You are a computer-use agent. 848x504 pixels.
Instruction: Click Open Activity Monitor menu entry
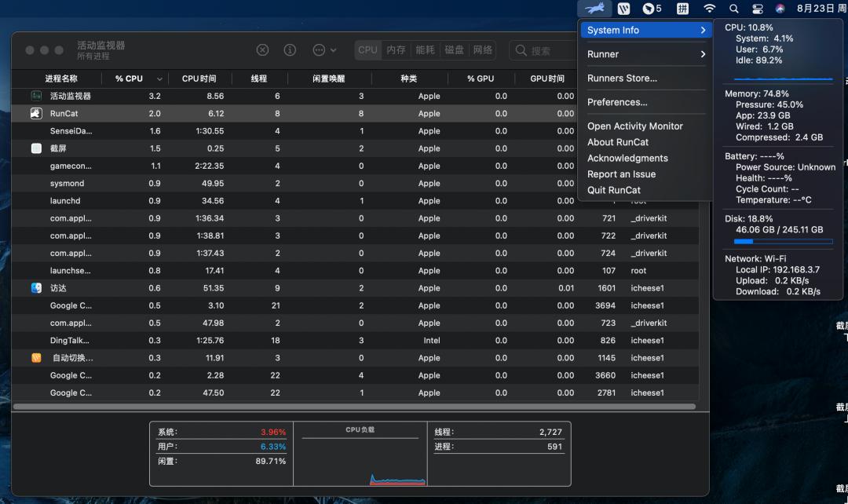point(634,126)
